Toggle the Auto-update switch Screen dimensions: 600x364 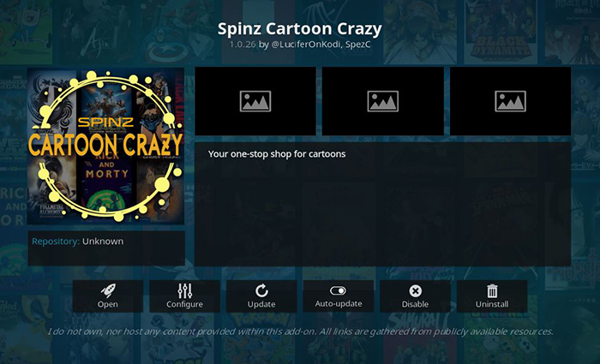[x=338, y=291]
